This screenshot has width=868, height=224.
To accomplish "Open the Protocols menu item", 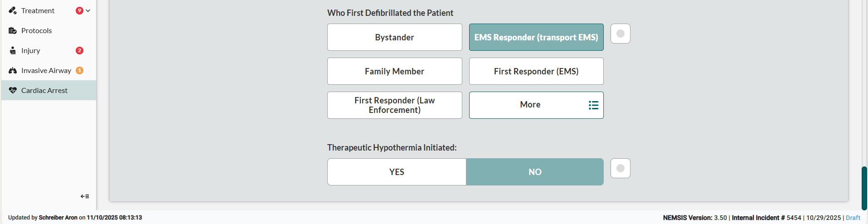I will point(37,30).
